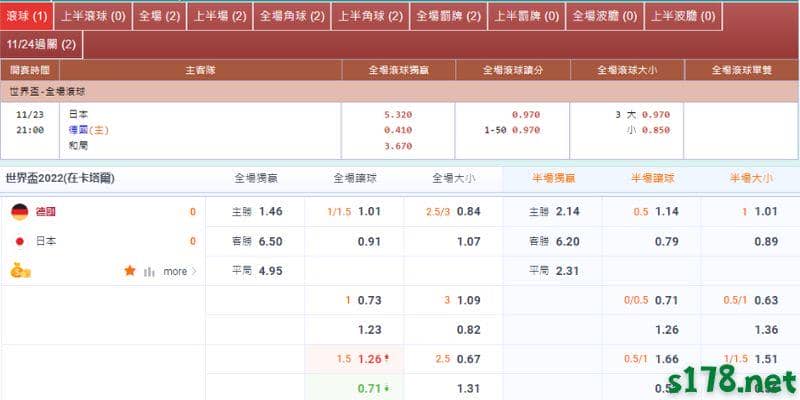Viewport: 800px width, 400px height.
Task: Bet on full-time 平局 4.95
Action: coord(257,271)
